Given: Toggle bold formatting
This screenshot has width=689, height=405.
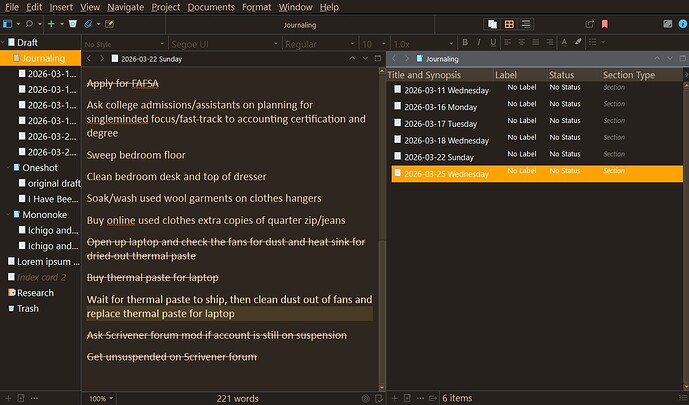Looking at the screenshot, I should [x=465, y=42].
